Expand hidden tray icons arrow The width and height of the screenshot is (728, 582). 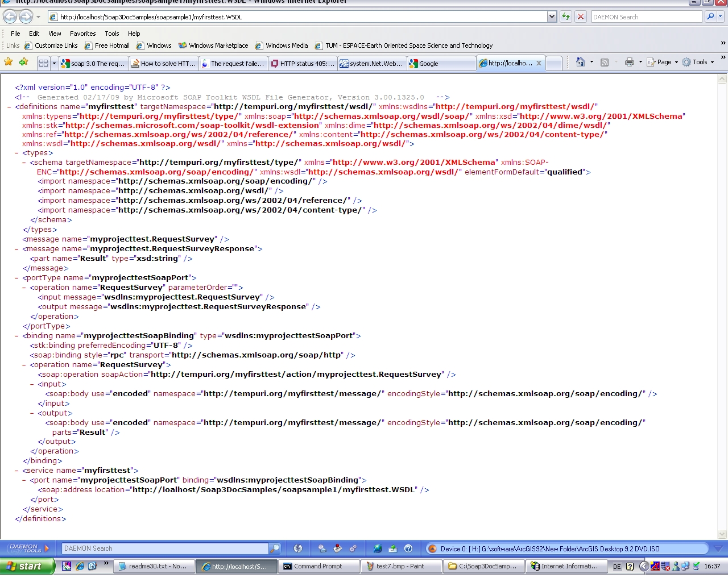pos(644,566)
